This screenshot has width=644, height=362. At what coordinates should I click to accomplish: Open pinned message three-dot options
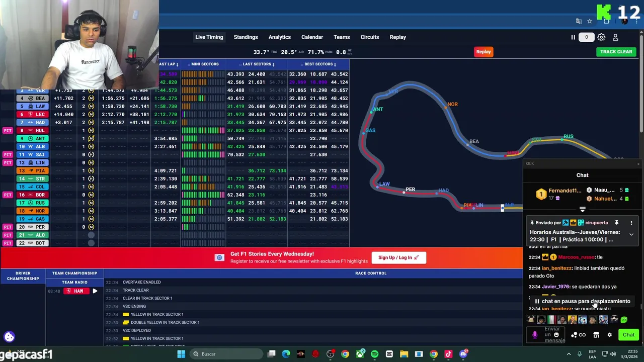[631, 223]
